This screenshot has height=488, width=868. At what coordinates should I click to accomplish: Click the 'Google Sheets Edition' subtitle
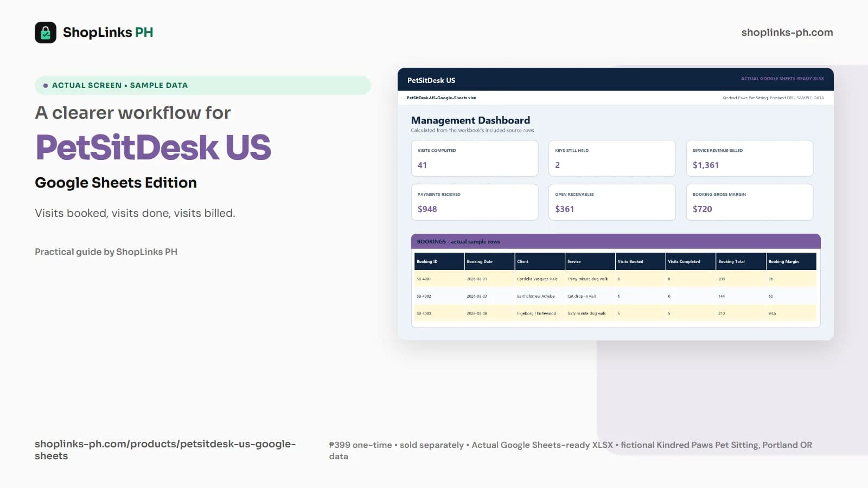pos(116,183)
